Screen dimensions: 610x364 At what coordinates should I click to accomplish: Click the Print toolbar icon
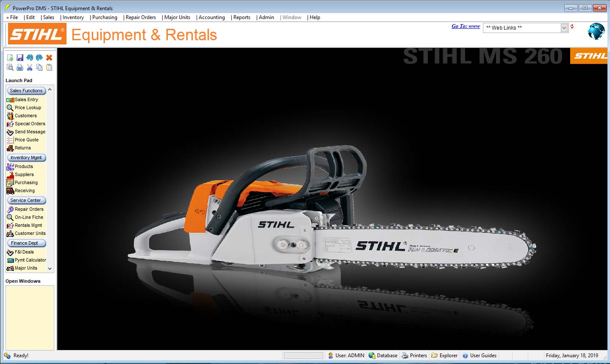point(20,67)
